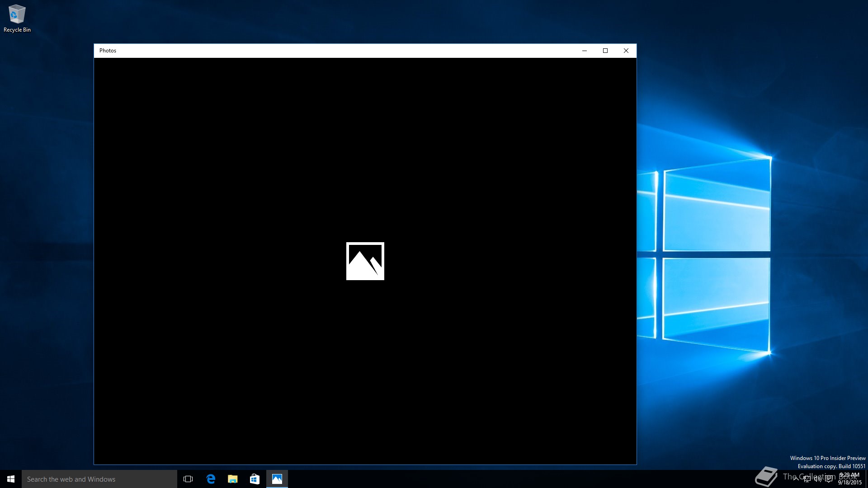Click the taskbar clock showing 9/18/2015
Viewport: 868px width, 488px height.
pos(849,479)
